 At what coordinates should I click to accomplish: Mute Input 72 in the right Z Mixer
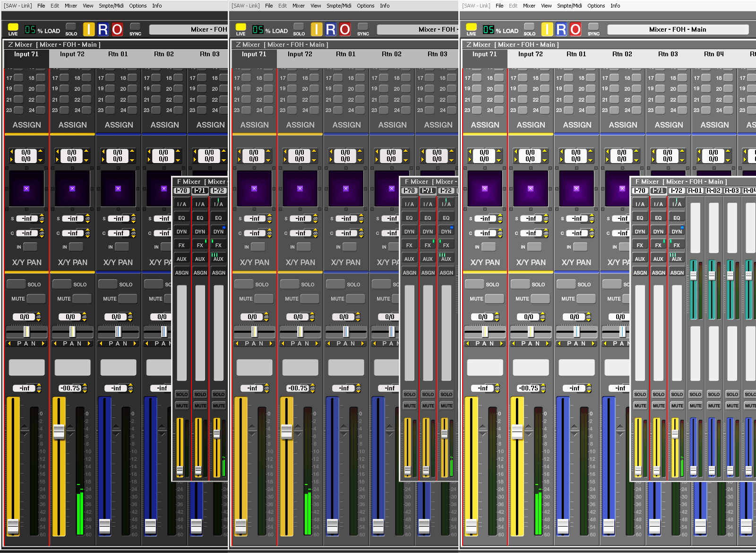(540, 299)
